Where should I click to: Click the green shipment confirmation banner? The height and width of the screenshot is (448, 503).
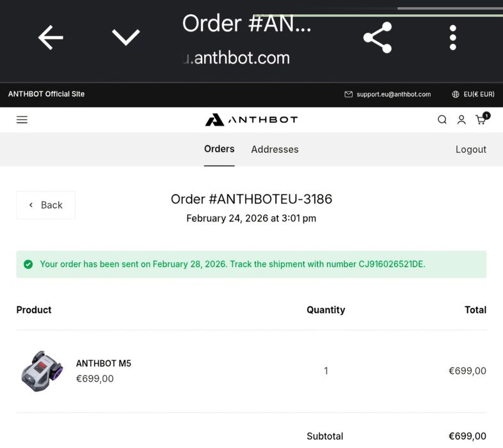pyautogui.click(x=251, y=264)
